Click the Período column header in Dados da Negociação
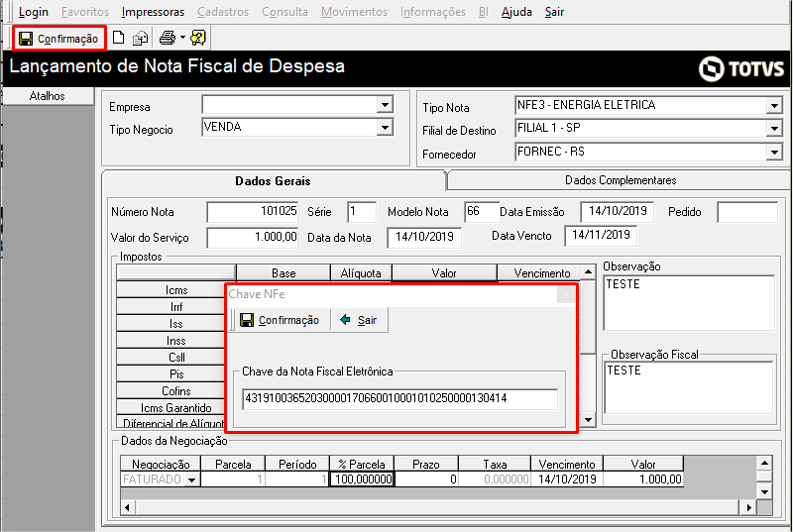Image resolution: width=793 pixels, height=532 pixels. (297, 464)
